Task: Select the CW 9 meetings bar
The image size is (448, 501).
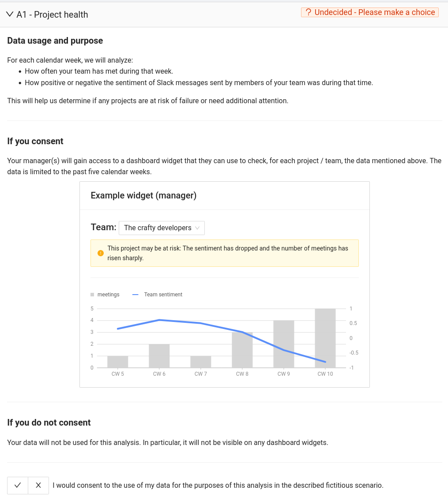Action: tap(284, 344)
